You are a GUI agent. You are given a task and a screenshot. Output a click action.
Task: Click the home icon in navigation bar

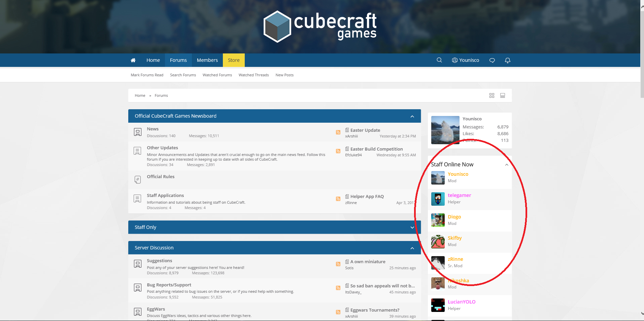coord(133,60)
